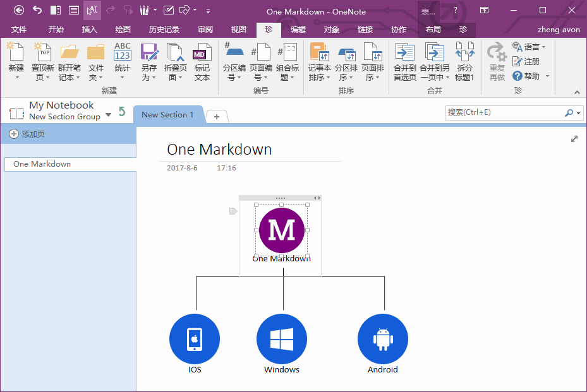
Task: Click the dock to desktop icon
Action: pyautogui.click(x=56, y=10)
